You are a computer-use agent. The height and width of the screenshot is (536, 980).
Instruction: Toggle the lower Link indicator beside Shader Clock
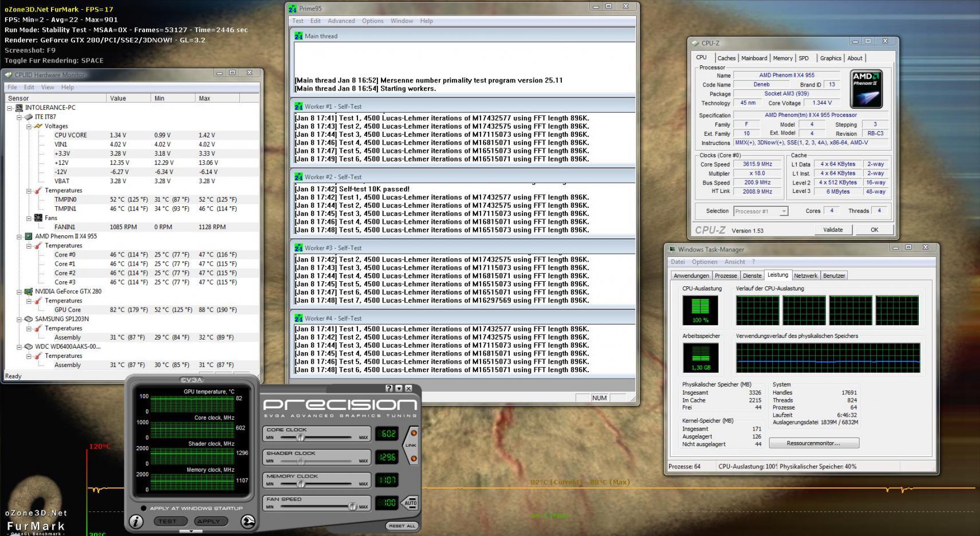[x=414, y=458]
